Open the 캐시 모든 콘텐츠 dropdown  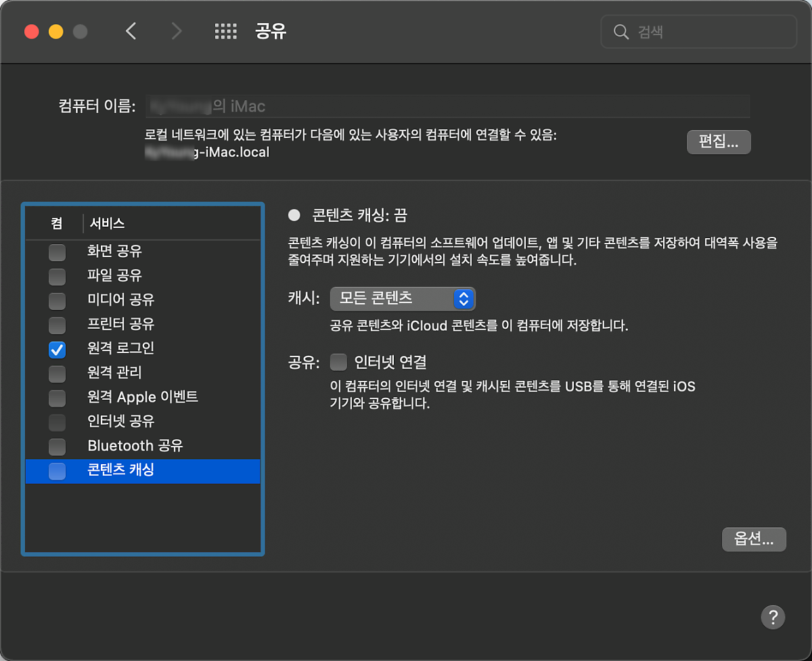(x=403, y=298)
